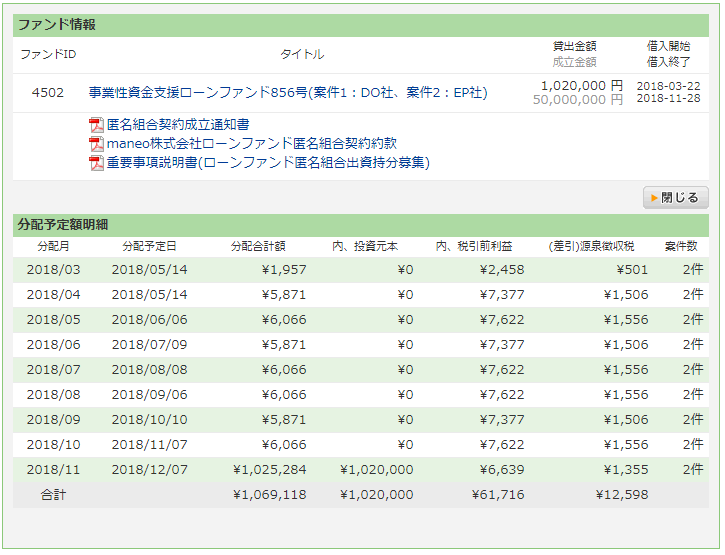
Task: Click the arrow icon on 閉じる button
Action: 654,198
